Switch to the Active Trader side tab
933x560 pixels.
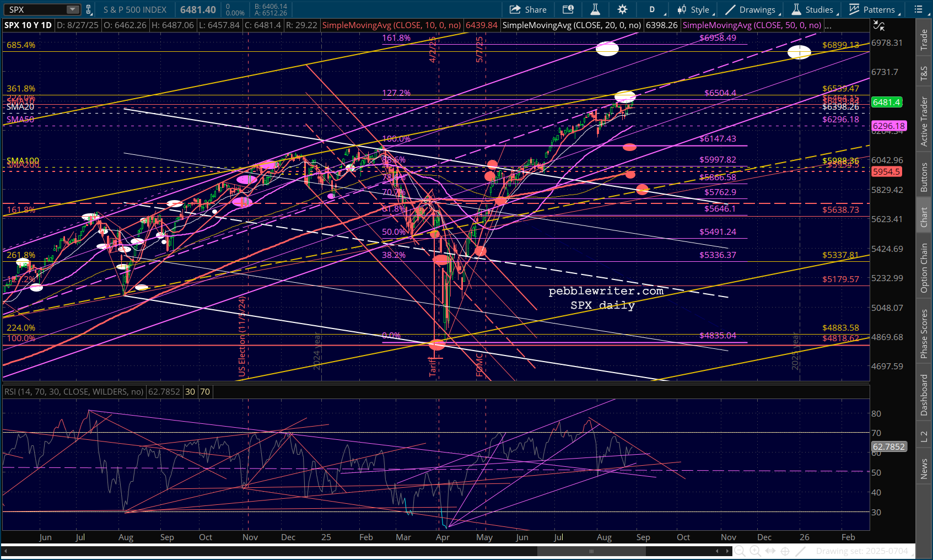(x=924, y=121)
